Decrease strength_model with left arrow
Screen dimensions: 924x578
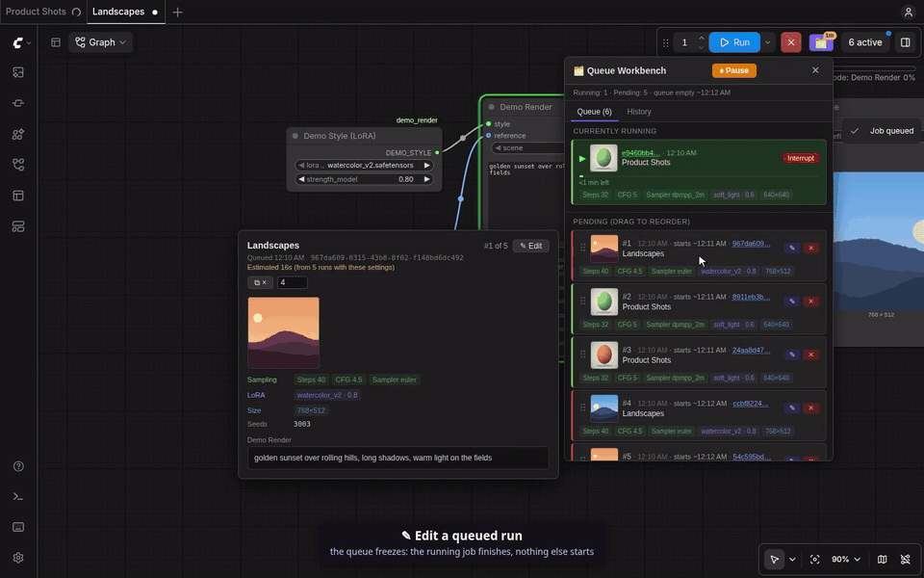(301, 179)
